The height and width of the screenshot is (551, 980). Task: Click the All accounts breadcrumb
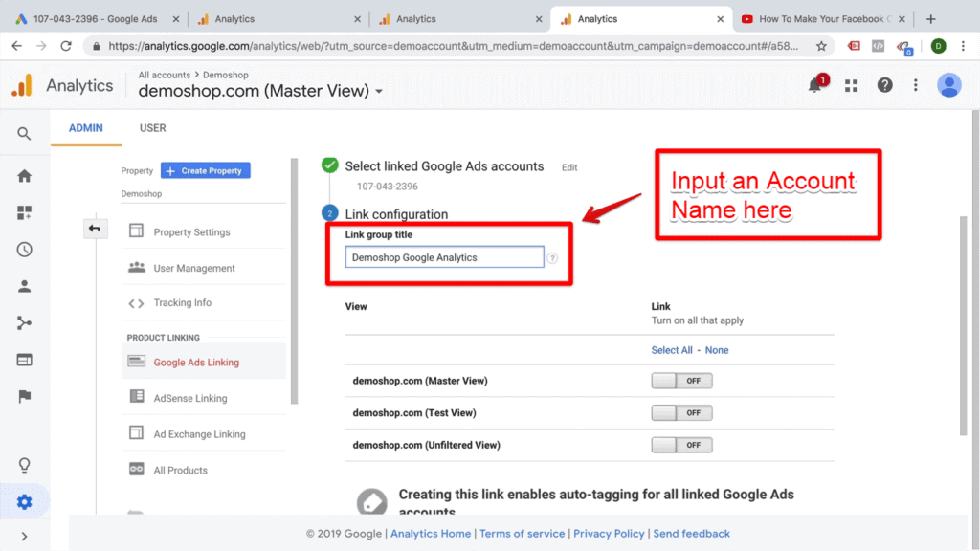[165, 75]
